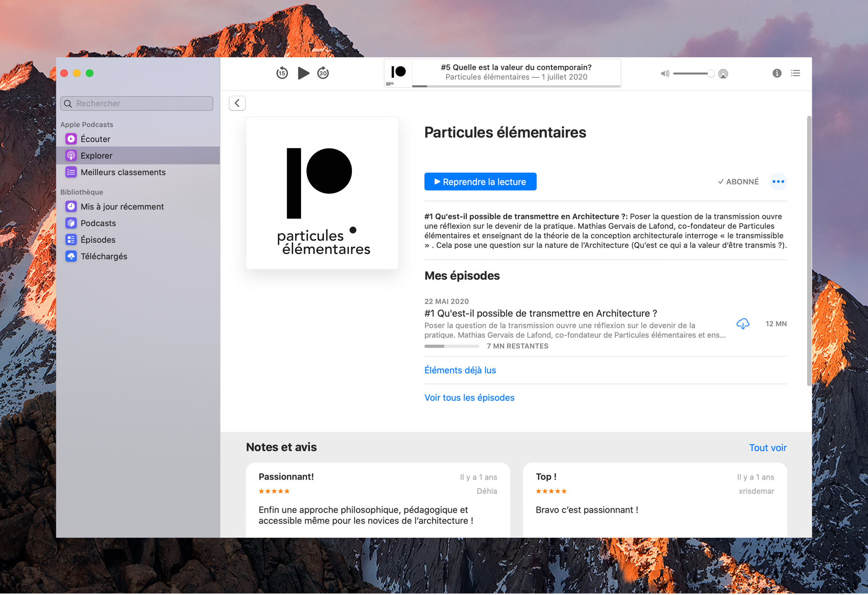
Task: Click the Bibliothèque section header
Action: tap(82, 192)
